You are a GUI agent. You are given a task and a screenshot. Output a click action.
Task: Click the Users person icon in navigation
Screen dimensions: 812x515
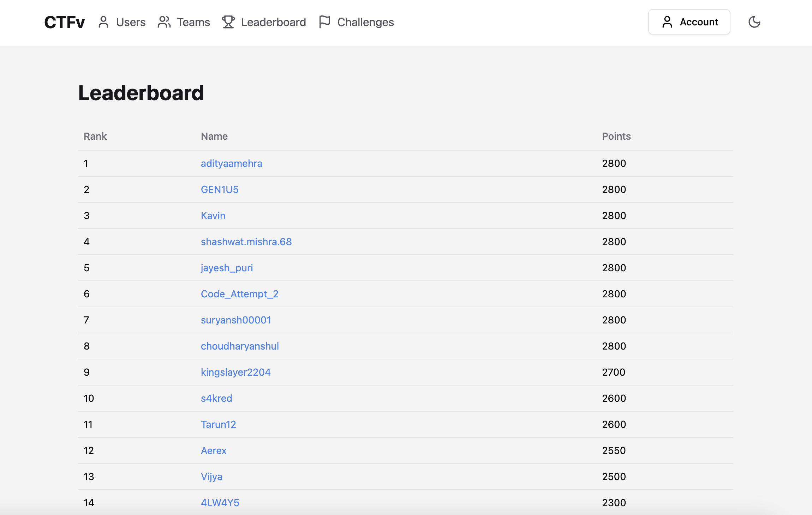[x=103, y=22]
